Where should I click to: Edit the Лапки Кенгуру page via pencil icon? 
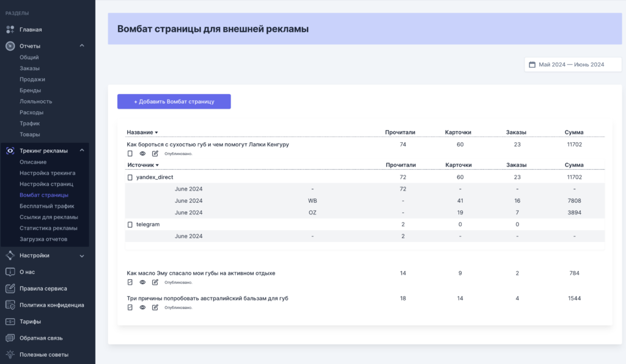click(x=155, y=153)
